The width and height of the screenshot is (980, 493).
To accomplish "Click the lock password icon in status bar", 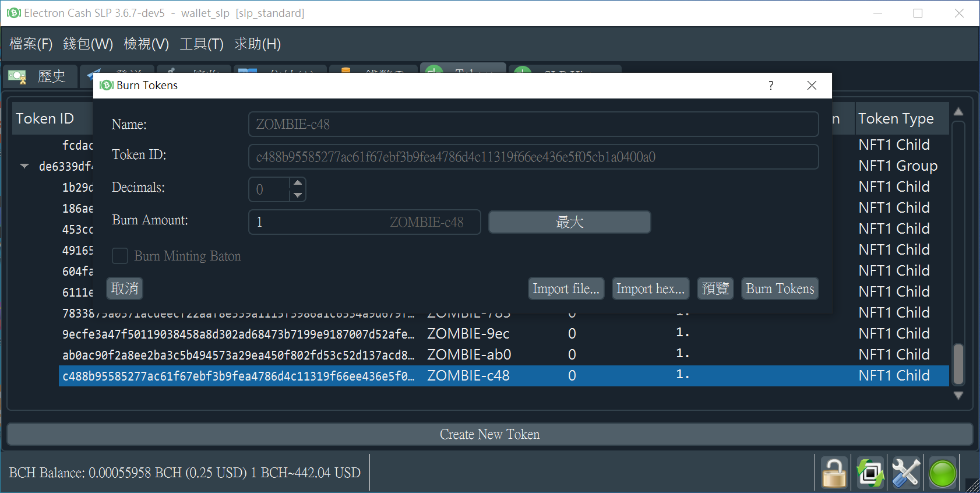I will pyautogui.click(x=834, y=473).
